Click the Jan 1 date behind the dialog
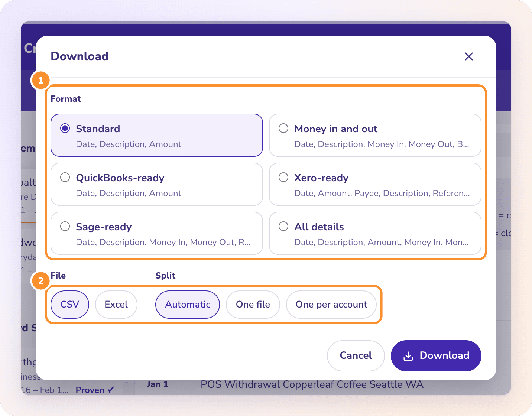The width and height of the screenshot is (532, 416). [x=158, y=384]
